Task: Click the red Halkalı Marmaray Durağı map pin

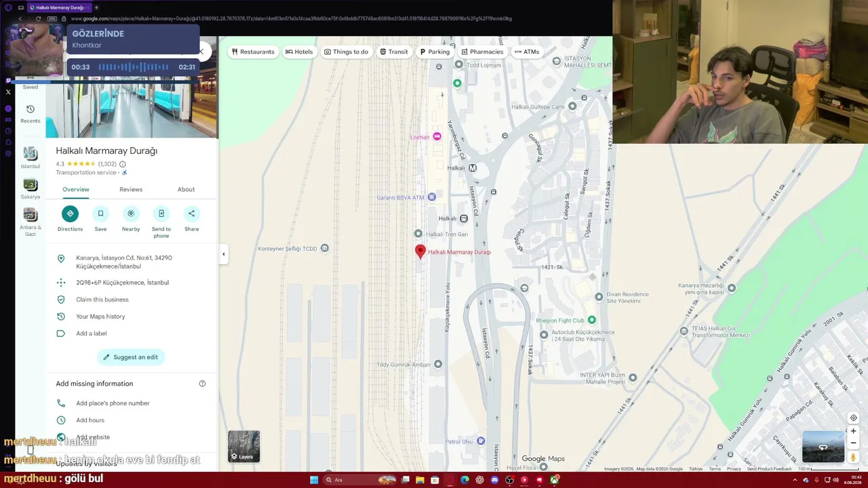Action: [420, 251]
